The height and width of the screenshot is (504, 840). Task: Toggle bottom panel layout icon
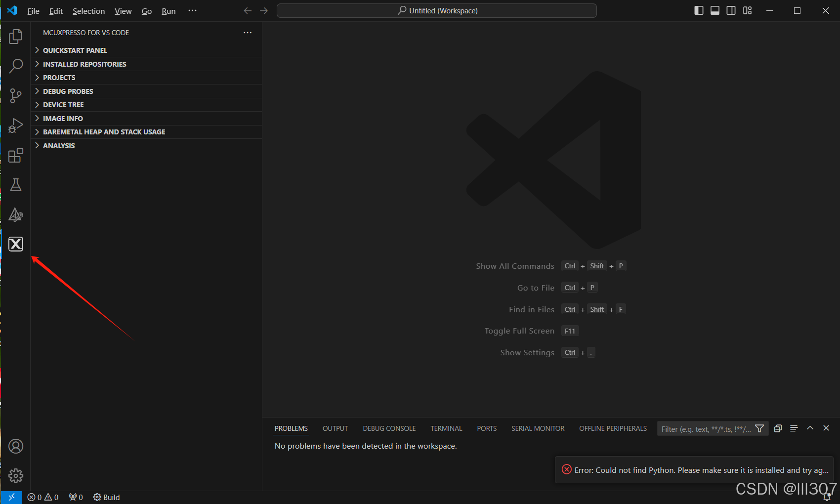click(x=715, y=11)
